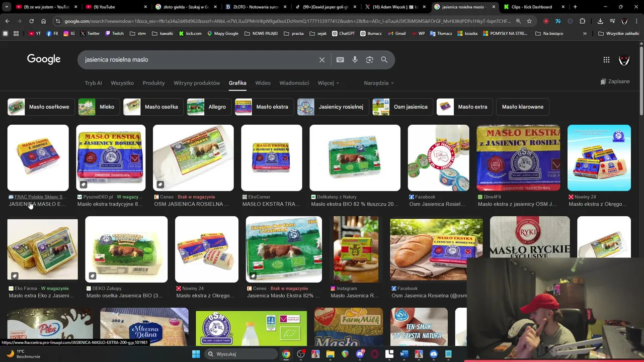This screenshot has height=362, width=644.
Task: Open the PyszneEKO Masło Ekstra image result
Action: [111, 158]
